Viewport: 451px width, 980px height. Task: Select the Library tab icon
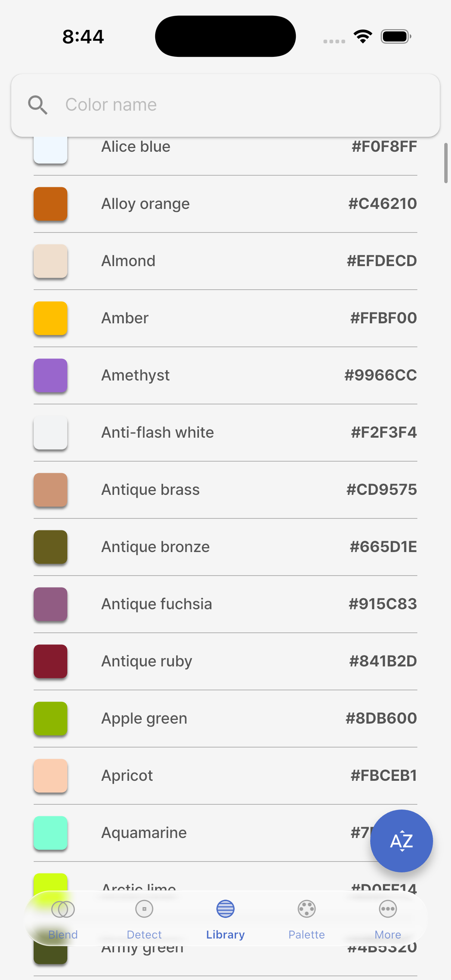click(225, 909)
